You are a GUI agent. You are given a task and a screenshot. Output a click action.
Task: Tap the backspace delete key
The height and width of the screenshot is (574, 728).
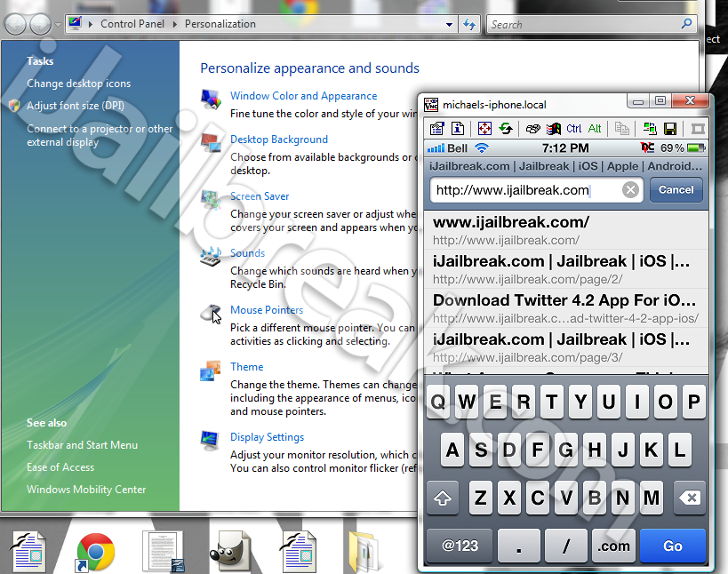click(x=690, y=498)
